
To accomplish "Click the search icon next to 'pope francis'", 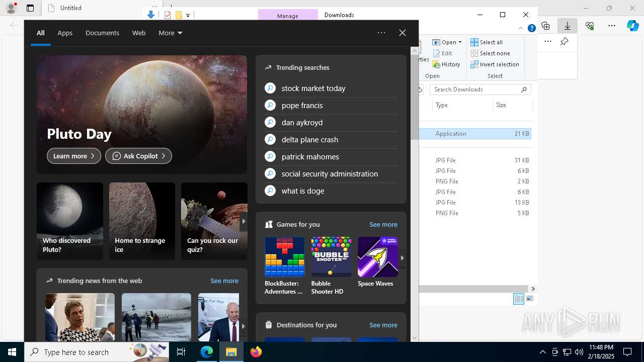I will 270,106.
